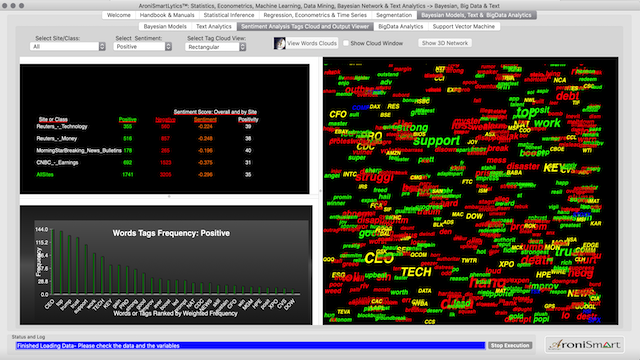
Task: Click the macOS window minimize button
Action: [13, 6]
